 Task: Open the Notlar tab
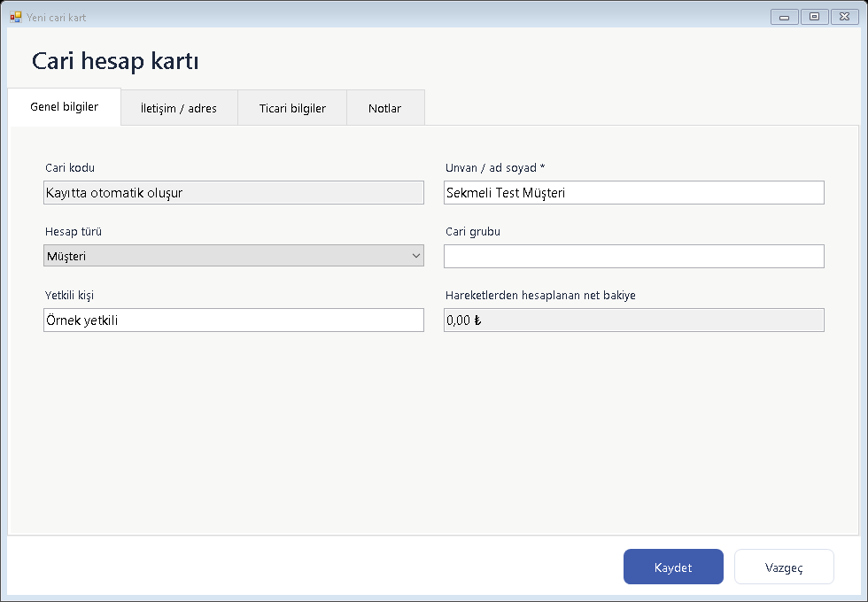[x=385, y=108]
